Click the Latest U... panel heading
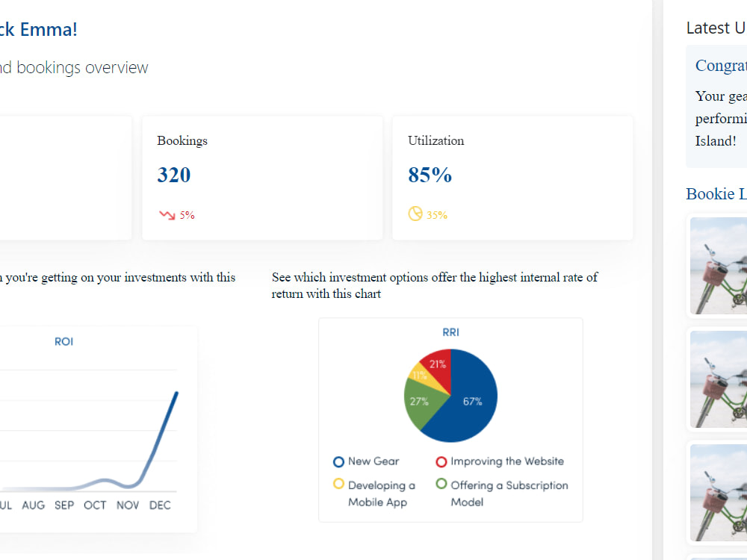This screenshot has width=747, height=560. pos(716,28)
